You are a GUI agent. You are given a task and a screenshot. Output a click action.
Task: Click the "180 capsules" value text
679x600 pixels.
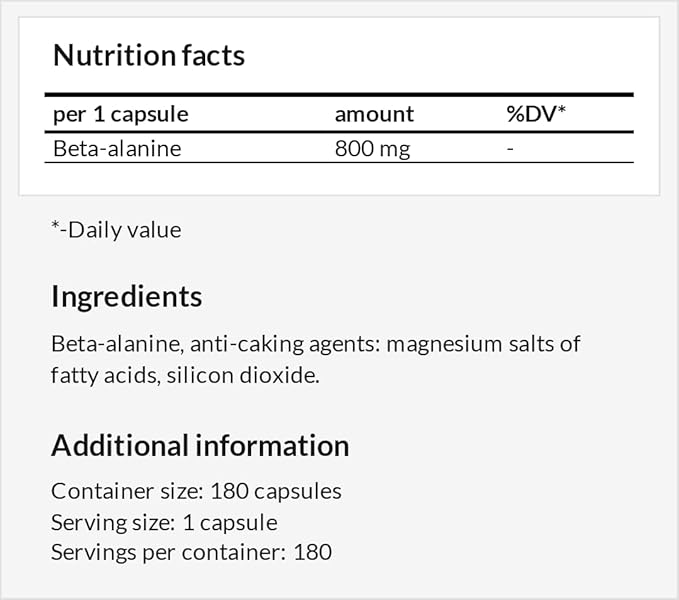[283, 491]
